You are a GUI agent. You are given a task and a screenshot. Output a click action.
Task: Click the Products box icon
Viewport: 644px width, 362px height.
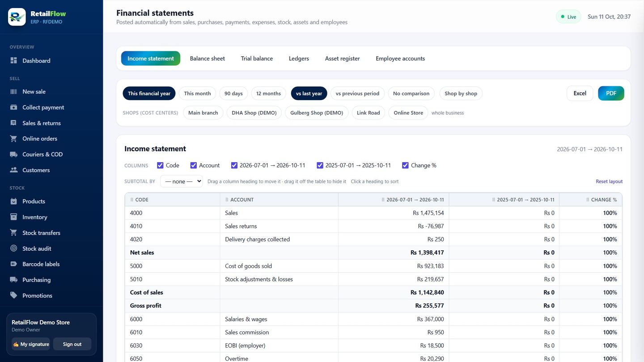14,201
